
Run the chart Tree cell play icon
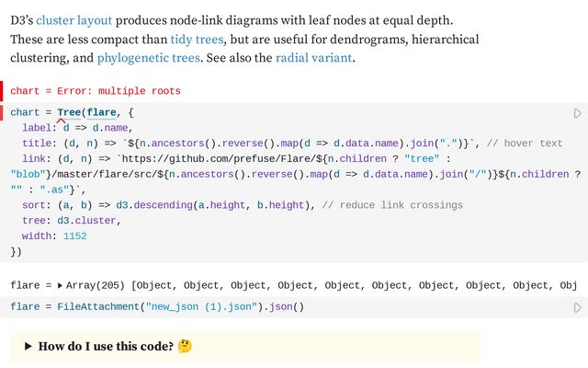tap(577, 113)
